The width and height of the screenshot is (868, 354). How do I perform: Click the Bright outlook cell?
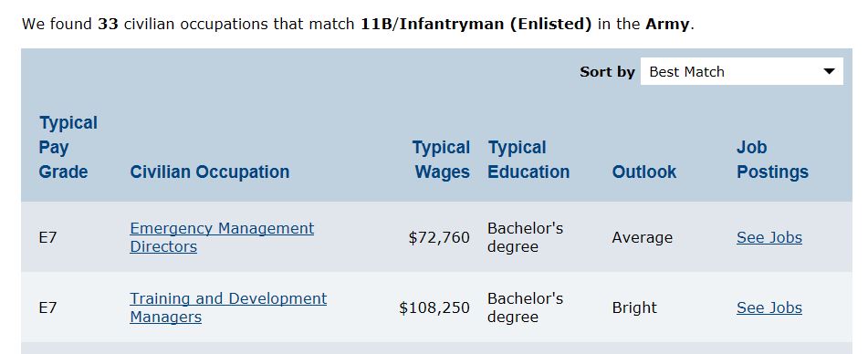click(x=634, y=307)
